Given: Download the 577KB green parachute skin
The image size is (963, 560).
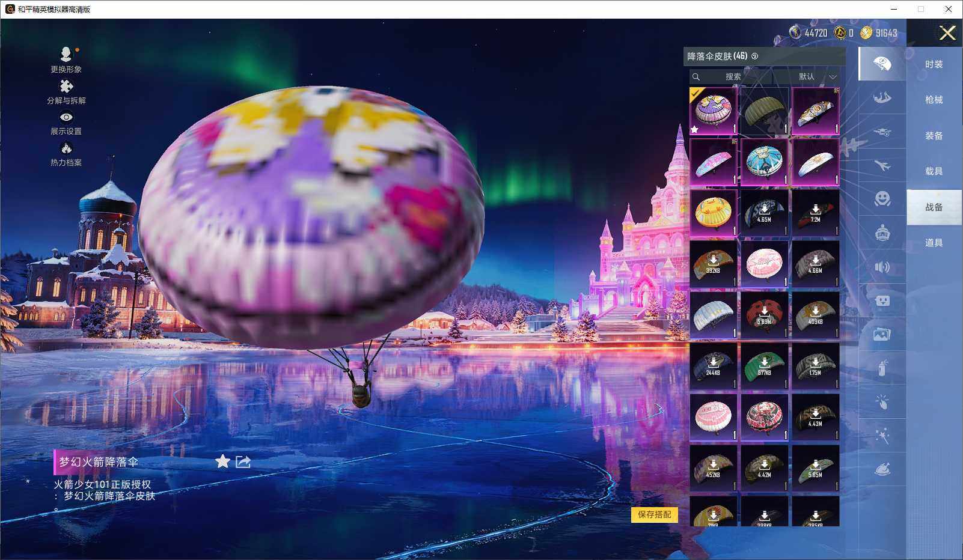Looking at the screenshot, I should pos(764,366).
